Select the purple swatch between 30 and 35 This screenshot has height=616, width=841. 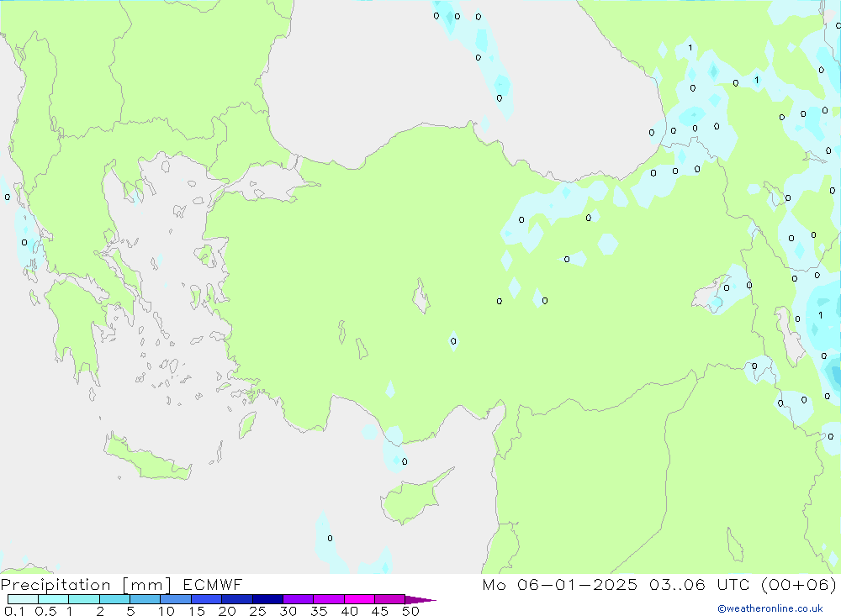click(299, 599)
